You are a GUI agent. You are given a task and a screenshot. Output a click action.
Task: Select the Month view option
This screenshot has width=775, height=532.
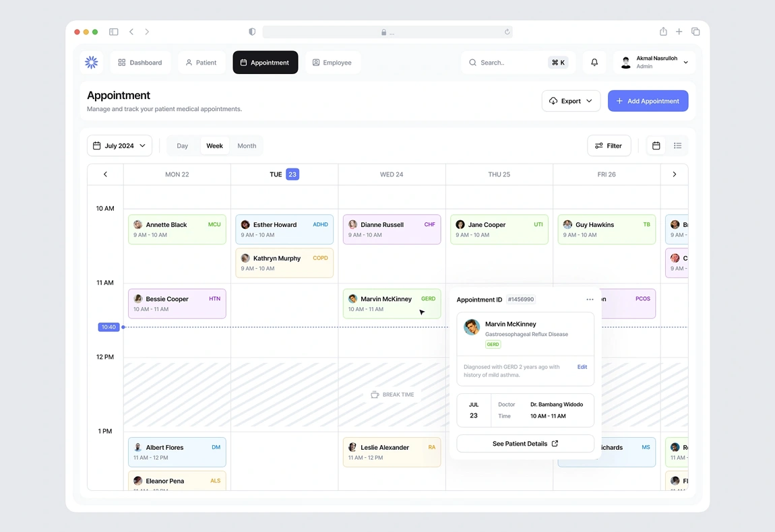(x=247, y=145)
